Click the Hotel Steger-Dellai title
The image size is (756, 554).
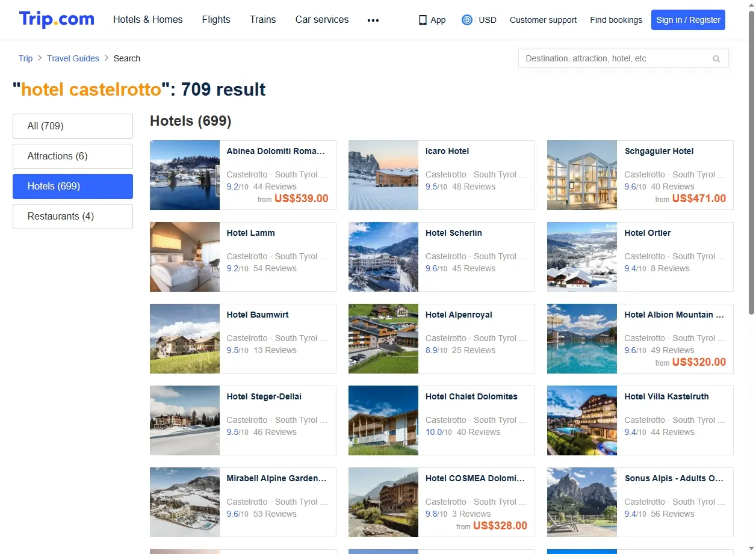(264, 396)
